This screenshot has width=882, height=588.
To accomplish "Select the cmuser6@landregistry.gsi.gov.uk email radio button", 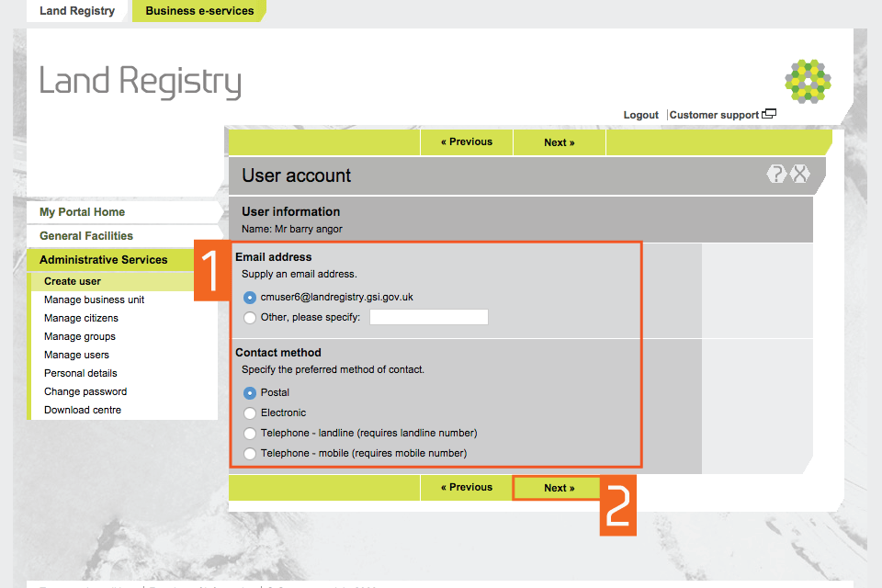I will 250,298.
